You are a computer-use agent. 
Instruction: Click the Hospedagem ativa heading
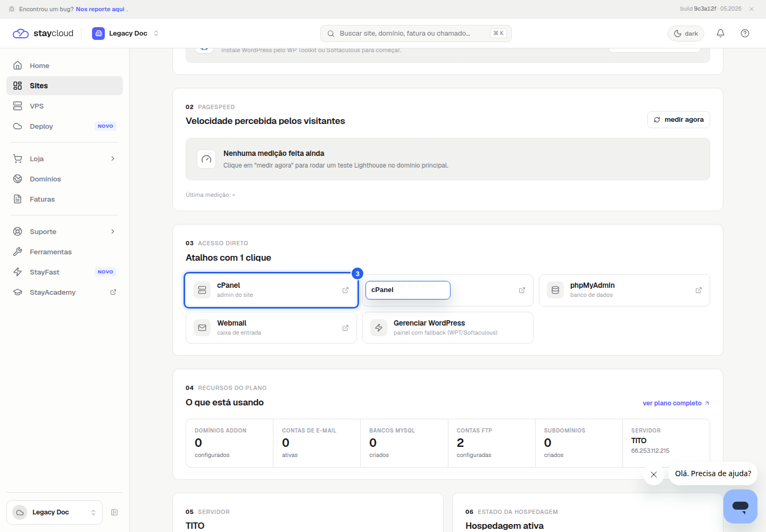pos(504,526)
